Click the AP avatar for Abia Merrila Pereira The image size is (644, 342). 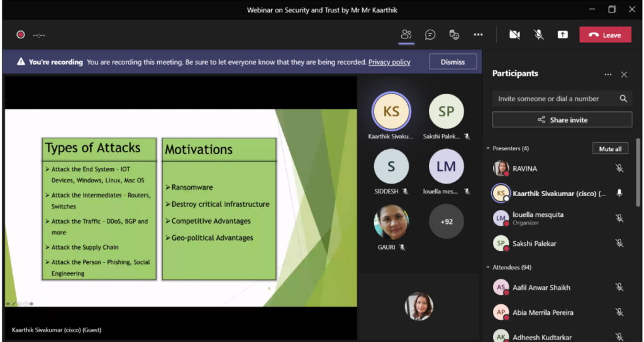click(x=501, y=312)
